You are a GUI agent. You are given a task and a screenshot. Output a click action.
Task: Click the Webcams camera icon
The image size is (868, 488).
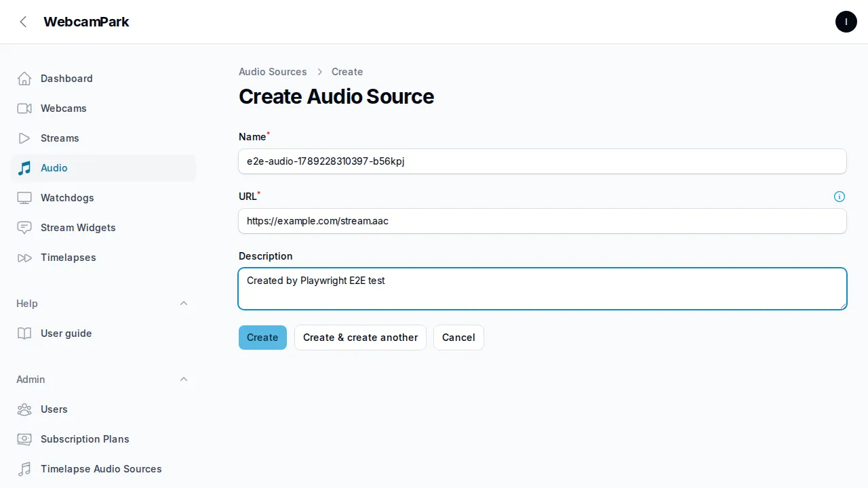tap(24, 108)
